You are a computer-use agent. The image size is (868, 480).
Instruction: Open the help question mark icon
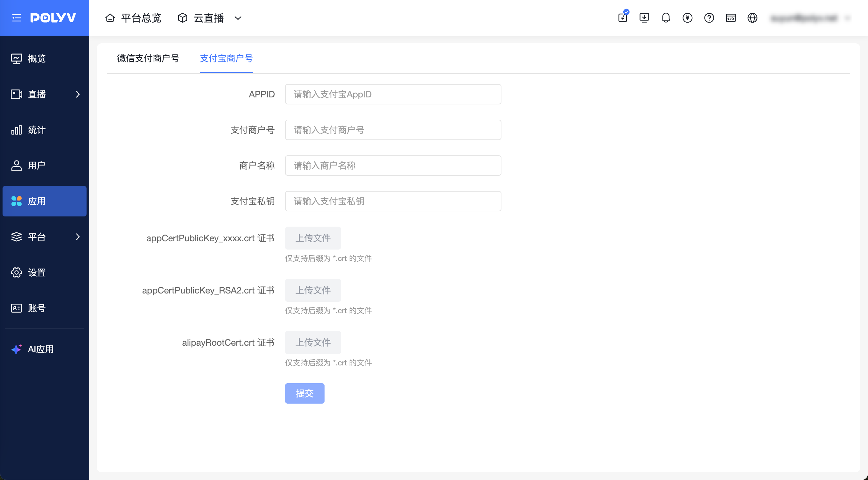(x=709, y=18)
